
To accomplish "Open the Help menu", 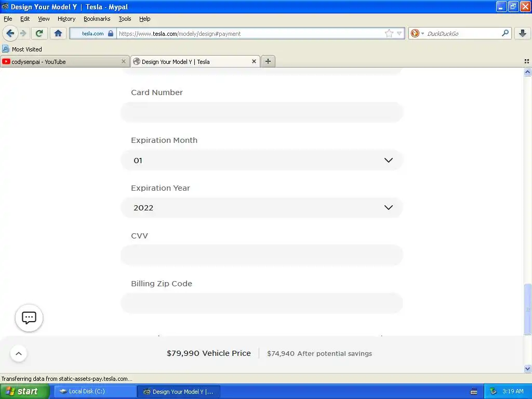I will click(145, 19).
